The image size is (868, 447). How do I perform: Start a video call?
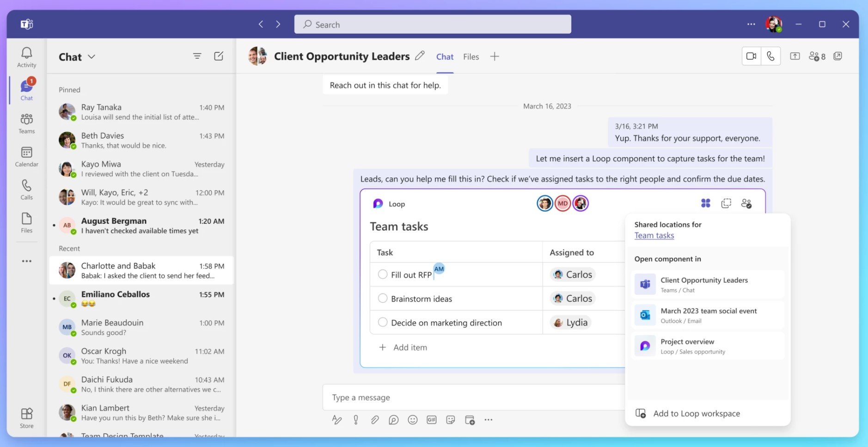pos(752,56)
